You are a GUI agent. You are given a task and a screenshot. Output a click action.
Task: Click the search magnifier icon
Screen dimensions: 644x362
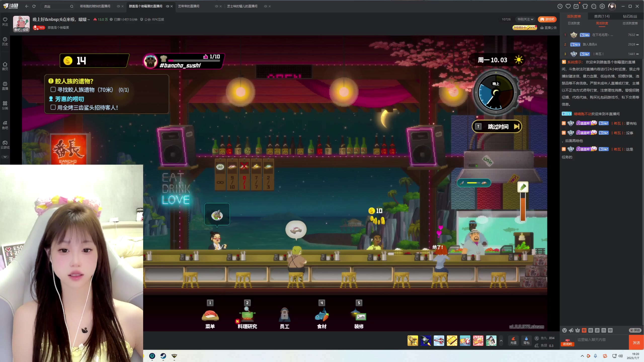pos(72,6)
